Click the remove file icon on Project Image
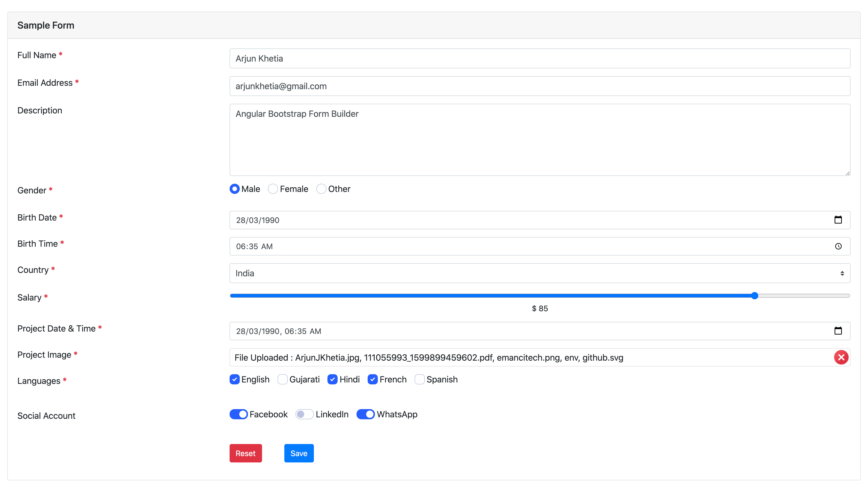 click(x=841, y=357)
